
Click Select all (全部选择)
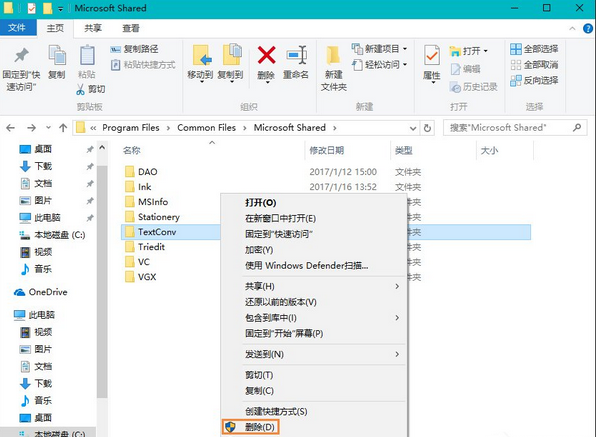tap(534, 49)
